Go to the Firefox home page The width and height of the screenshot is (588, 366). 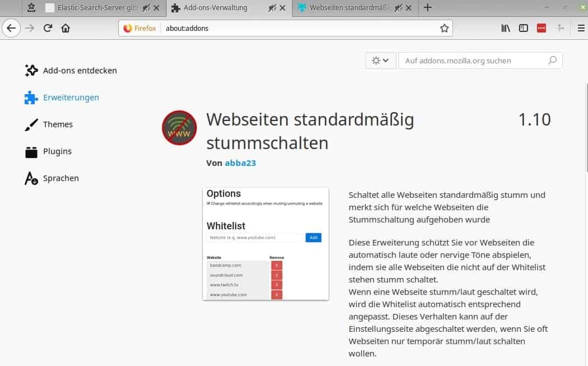66,28
